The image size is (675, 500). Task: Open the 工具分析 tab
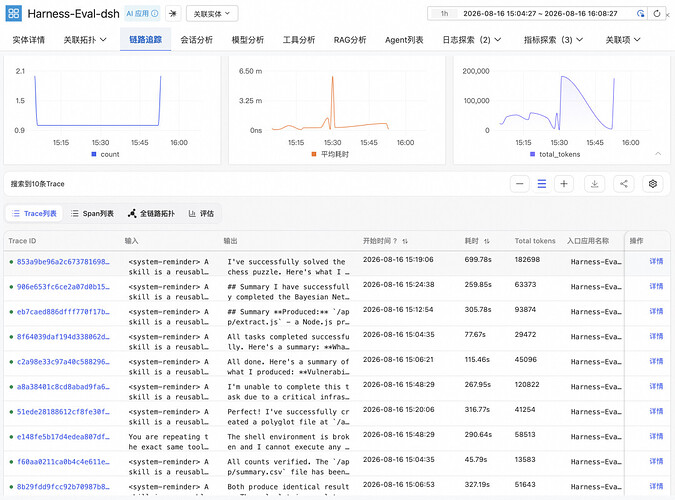pos(299,40)
